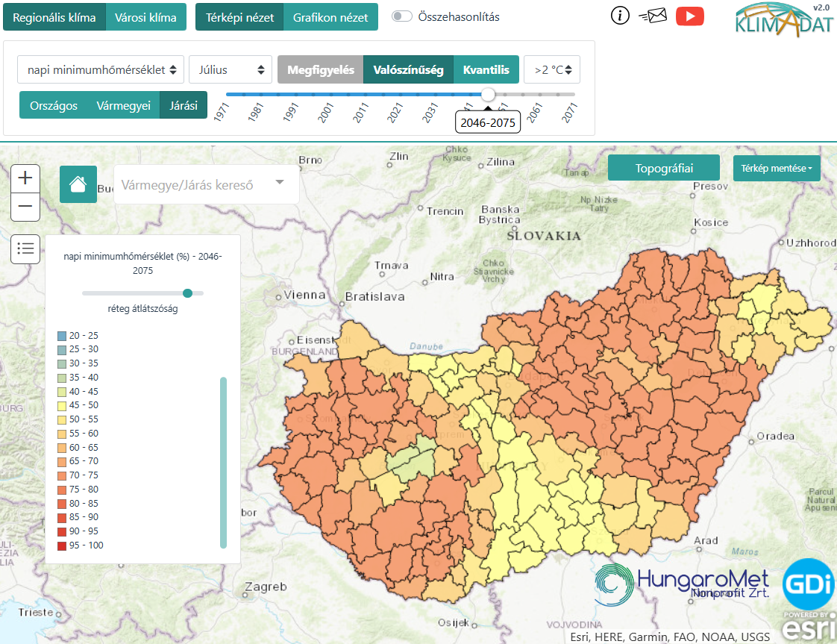Select Valószínűség mode

pyautogui.click(x=408, y=69)
